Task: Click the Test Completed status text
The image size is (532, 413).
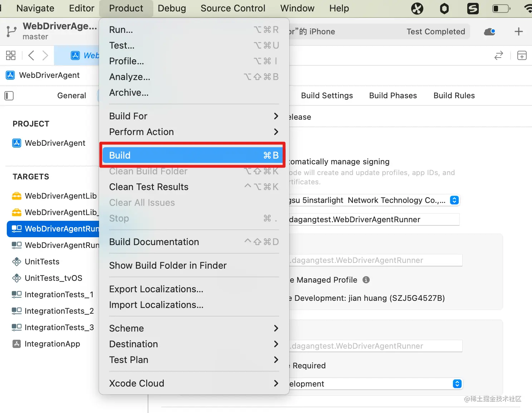Action: point(435,31)
